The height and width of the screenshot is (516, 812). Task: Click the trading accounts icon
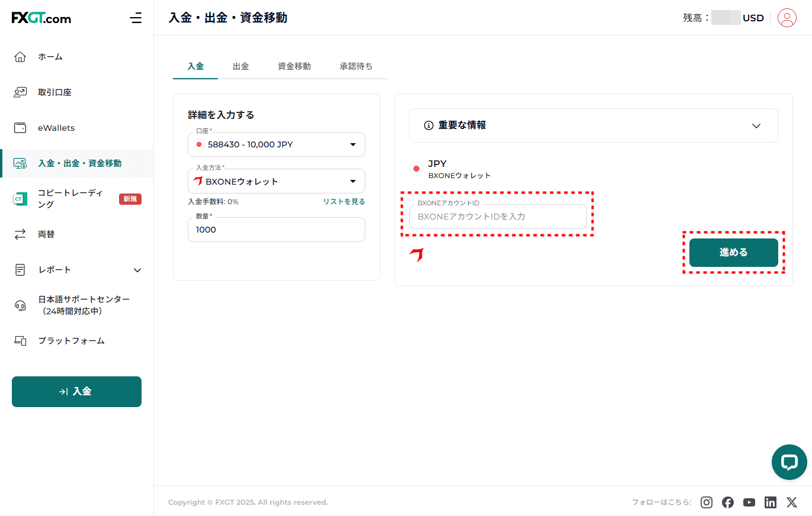(20, 92)
